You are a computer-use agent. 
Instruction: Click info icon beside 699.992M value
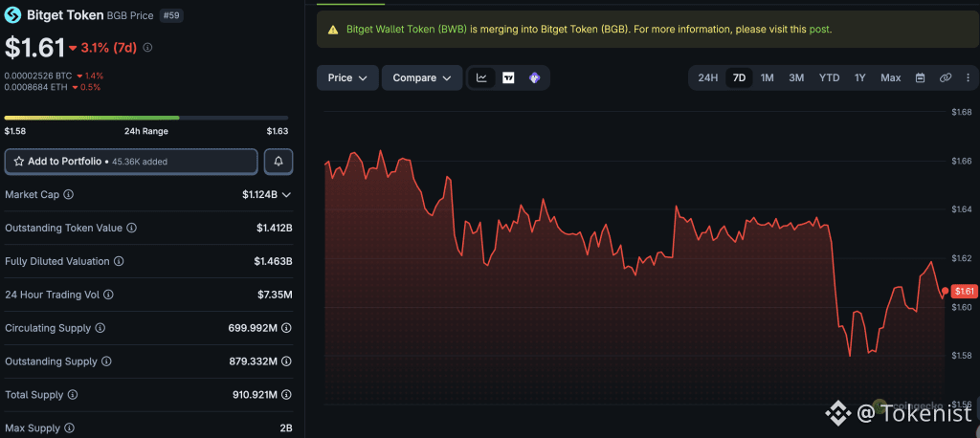(x=286, y=328)
